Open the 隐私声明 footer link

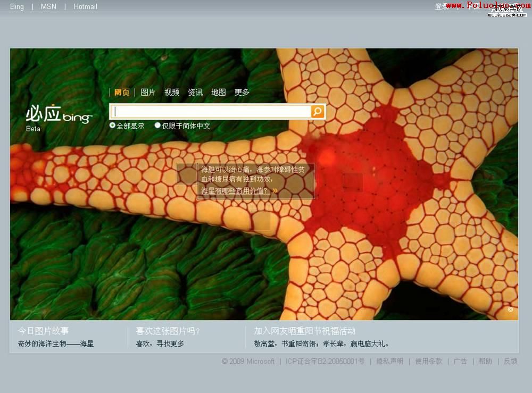pos(389,362)
